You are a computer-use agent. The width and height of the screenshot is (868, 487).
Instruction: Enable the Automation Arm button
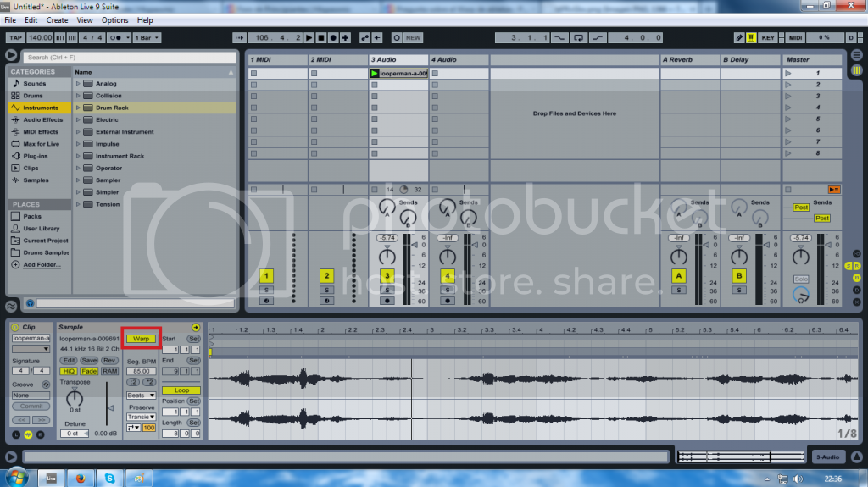pos(364,37)
